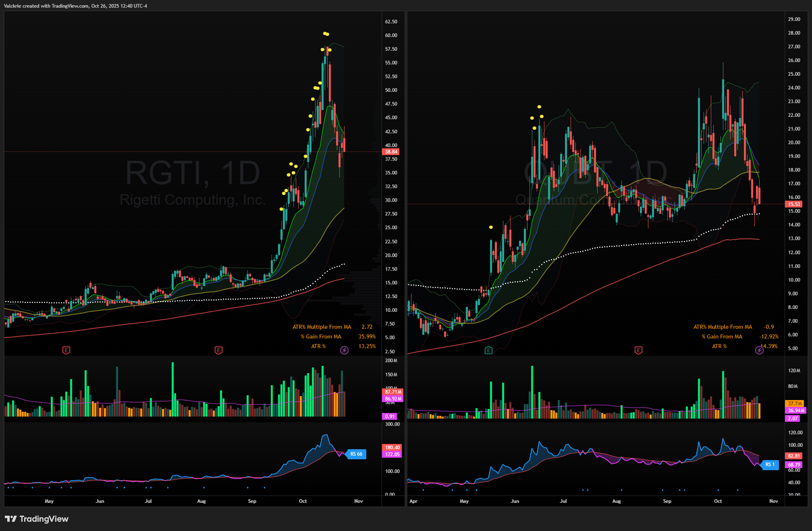This screenshot has width=812, height=531.
Task: Click the Apr label on the time axis
Action: click(x=413, y=501)
